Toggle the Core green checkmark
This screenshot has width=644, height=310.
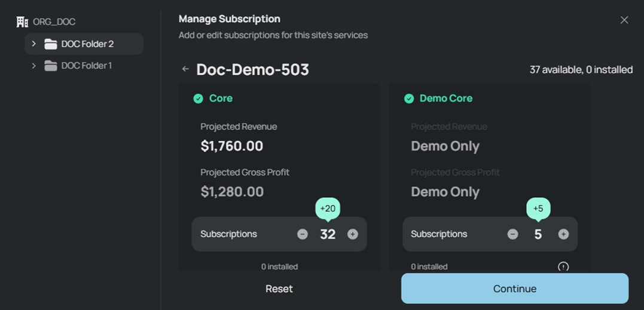(x=199, y=99)
